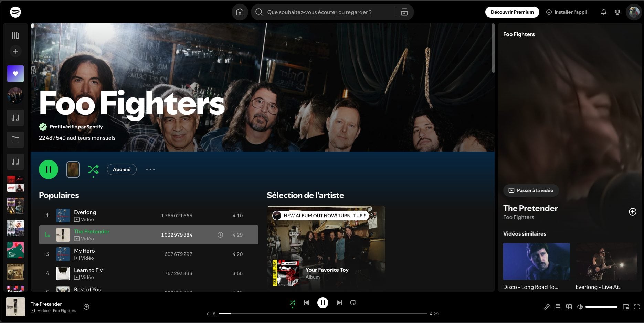
Task: Open the Everlong row album cover
Action: pyautogui.click(x=63, y=216)
